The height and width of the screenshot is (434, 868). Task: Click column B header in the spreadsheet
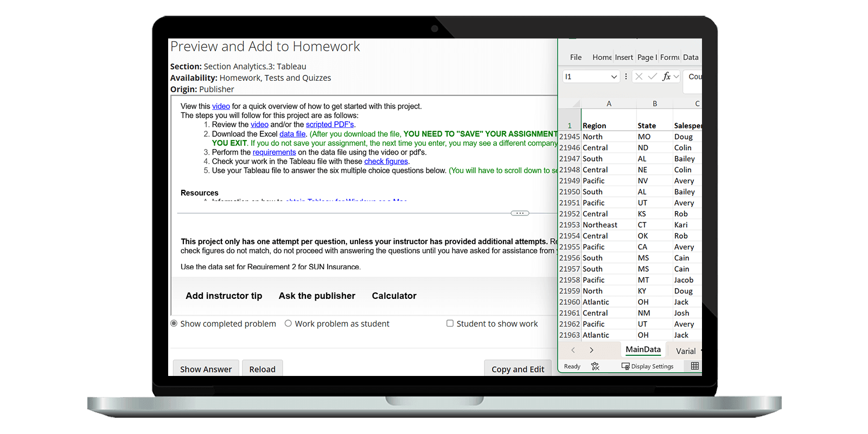[655, 104]
